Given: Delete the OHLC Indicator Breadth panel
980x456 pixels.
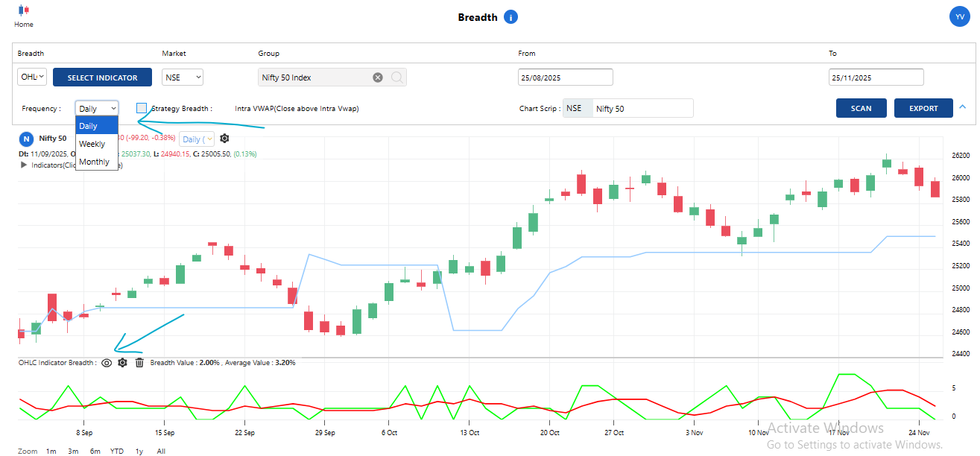Looking at the screenshot, I should click(139, 363).
